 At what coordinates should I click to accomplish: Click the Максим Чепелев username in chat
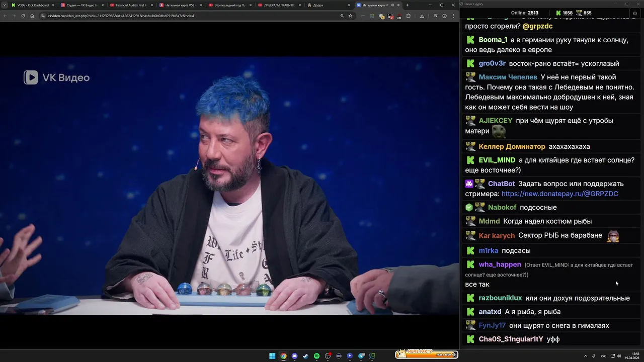508,77
